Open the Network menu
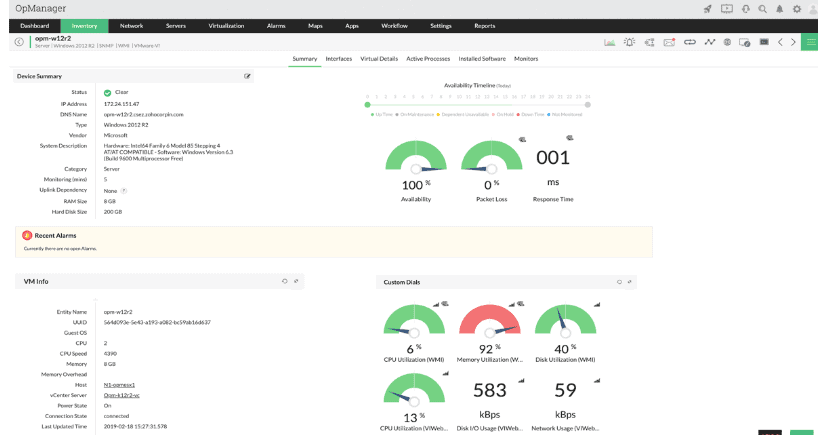818x435 pixels. [131, 26]
